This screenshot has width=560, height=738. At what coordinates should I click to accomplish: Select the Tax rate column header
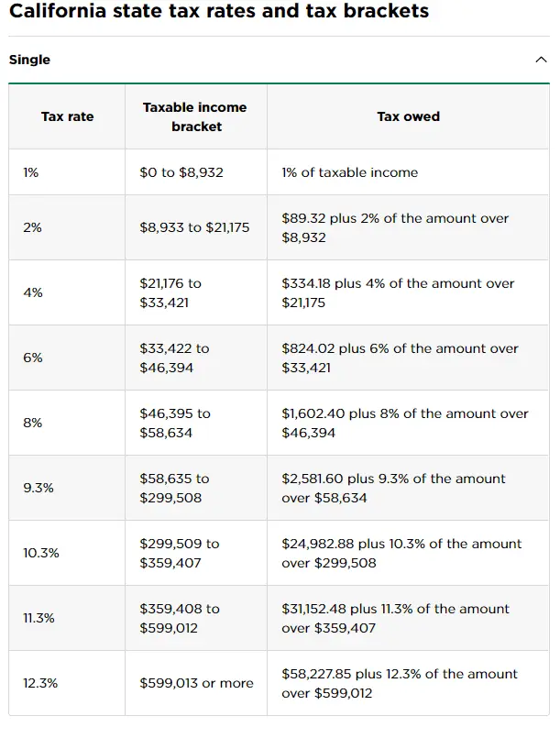[67, 116]
